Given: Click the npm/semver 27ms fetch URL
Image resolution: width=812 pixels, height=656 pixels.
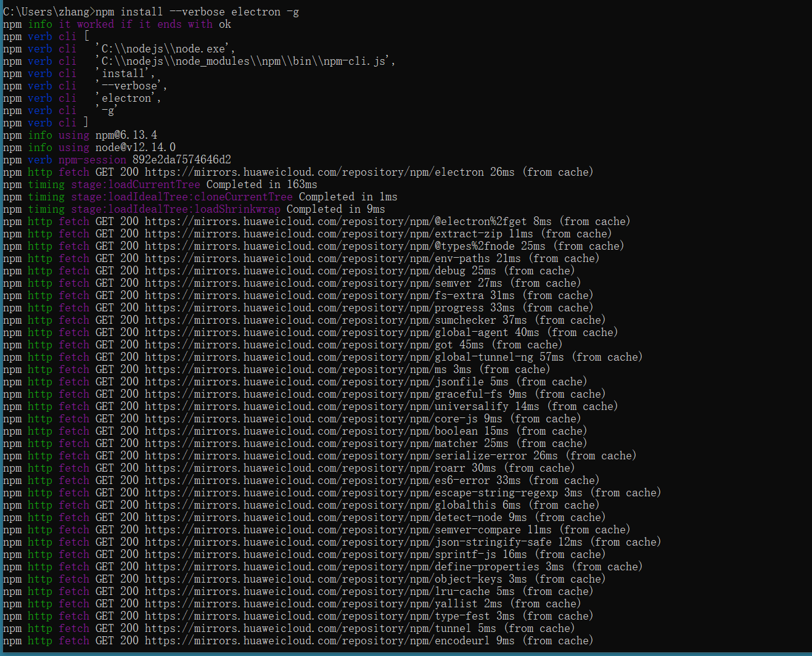Looking at the screenshot, I should click(308, 283).
